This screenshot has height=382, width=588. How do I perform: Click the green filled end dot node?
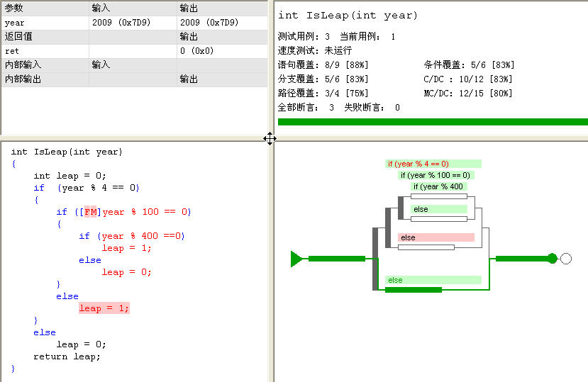(553, 259)
